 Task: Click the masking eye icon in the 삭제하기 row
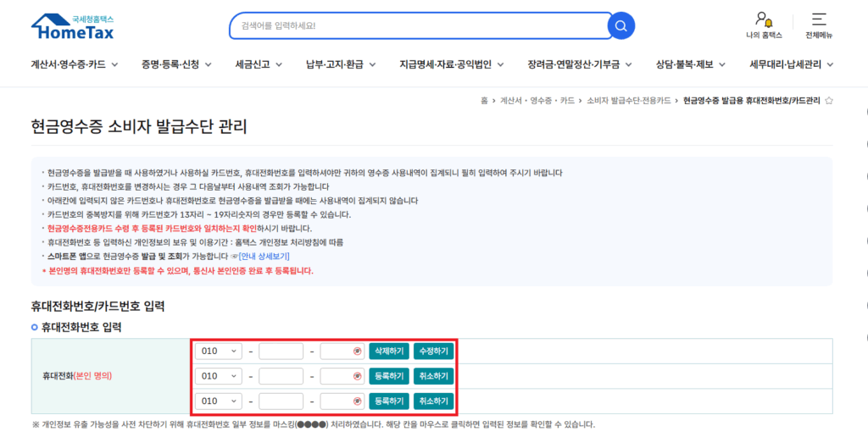(358, 352)
